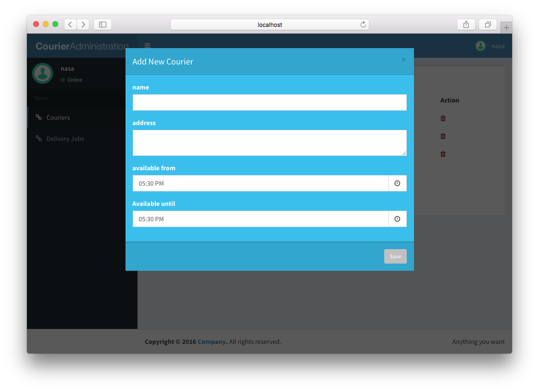Click the Couriers link icon

39,117
